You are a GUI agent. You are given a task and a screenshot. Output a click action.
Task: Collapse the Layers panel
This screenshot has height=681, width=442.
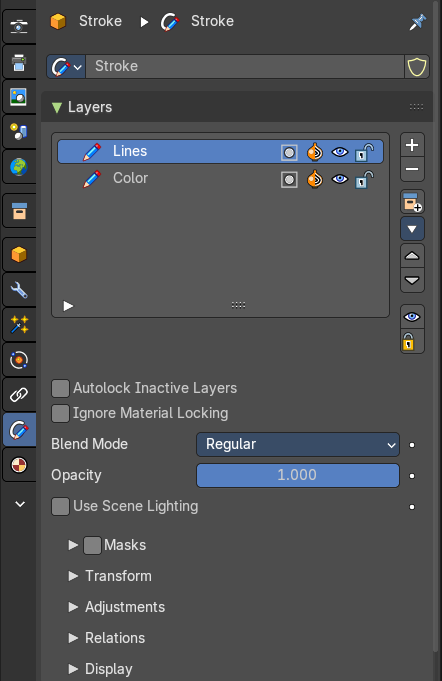[x=57, y=107]
